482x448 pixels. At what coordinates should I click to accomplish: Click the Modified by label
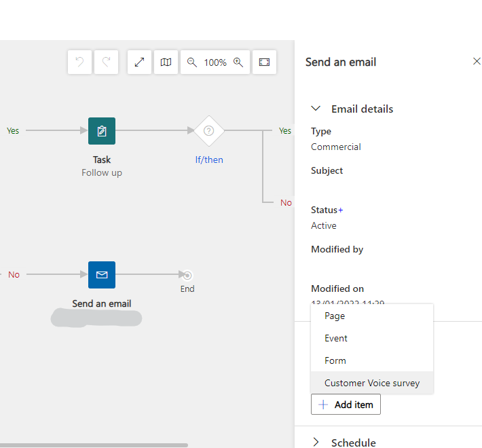tap(337, 249)
